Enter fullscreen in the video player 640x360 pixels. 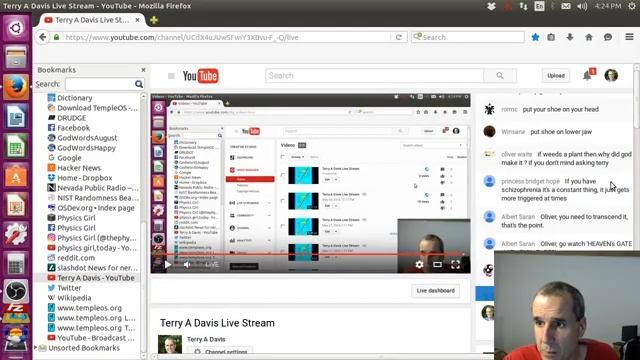point(456,264)
